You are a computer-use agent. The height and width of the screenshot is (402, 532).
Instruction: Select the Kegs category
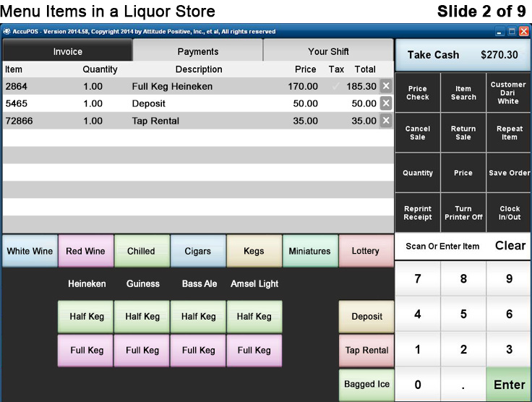254,251
